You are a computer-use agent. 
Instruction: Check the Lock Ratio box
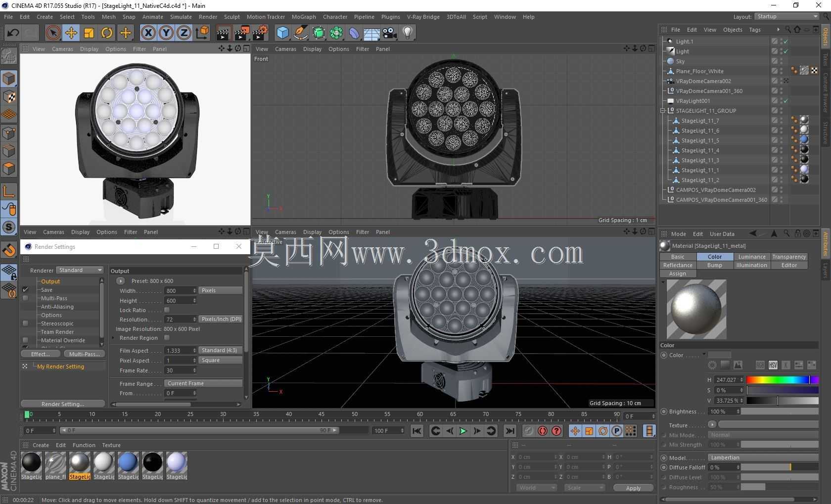167,310
